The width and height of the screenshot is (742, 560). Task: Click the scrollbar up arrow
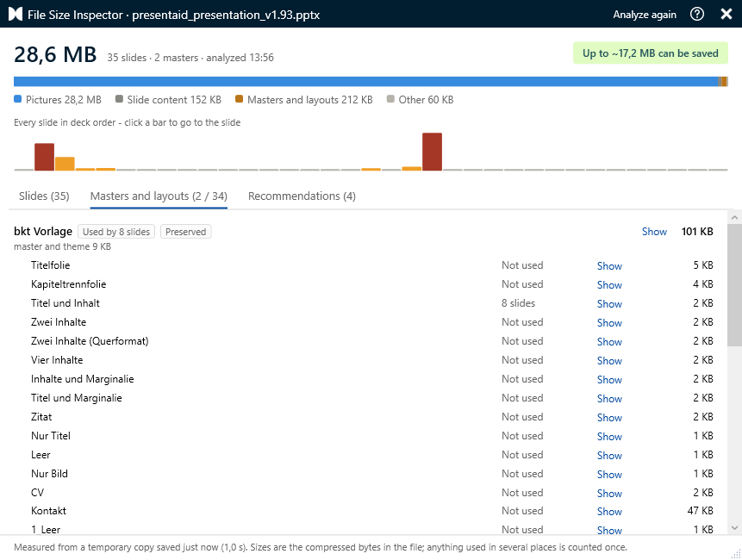(x=734, y=218)
